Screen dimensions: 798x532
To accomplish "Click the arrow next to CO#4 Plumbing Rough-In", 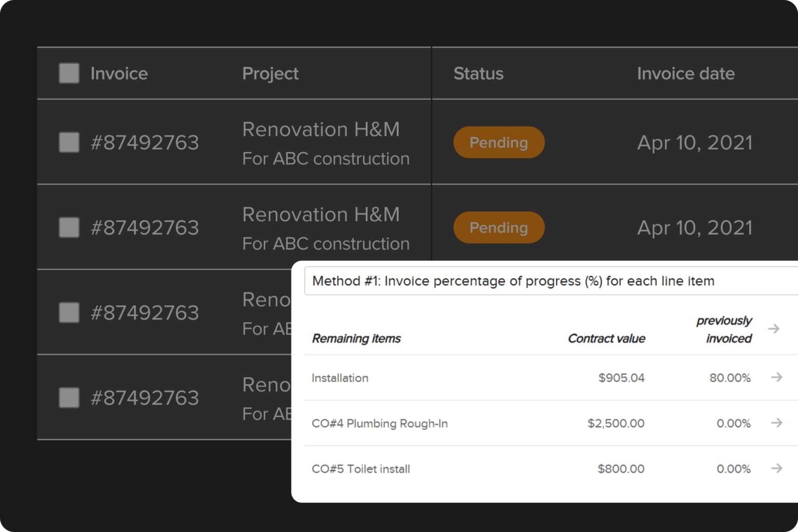I will click(x=777, y=423).
